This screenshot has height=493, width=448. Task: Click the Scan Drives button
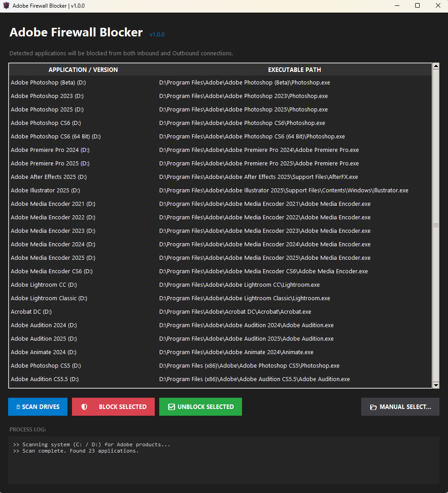click(x=38, y=407)
